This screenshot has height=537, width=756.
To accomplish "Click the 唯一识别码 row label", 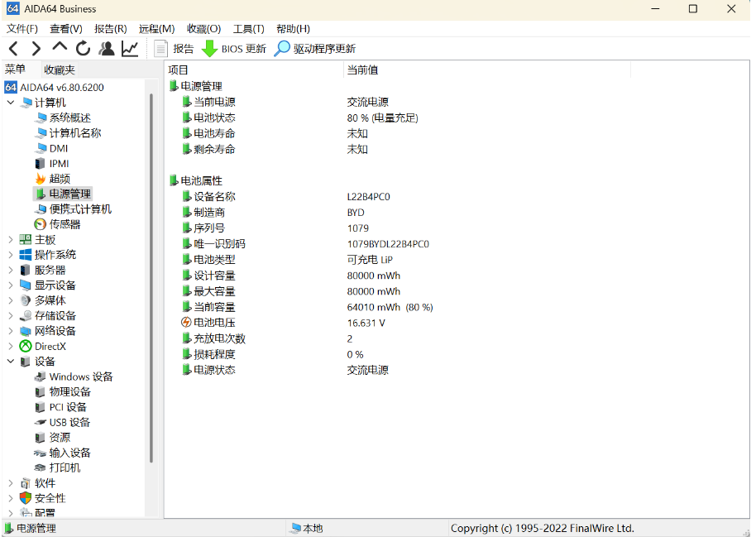I will [219, 244].
